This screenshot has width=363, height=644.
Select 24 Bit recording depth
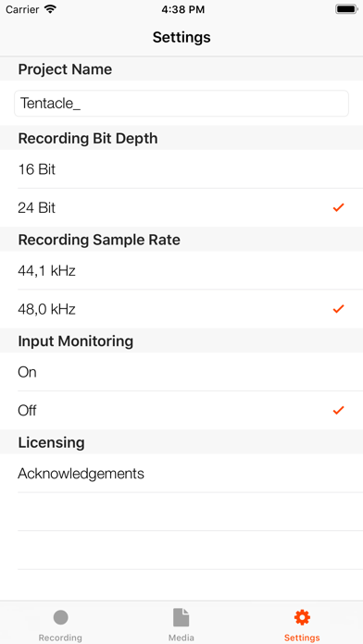(181, 208)
